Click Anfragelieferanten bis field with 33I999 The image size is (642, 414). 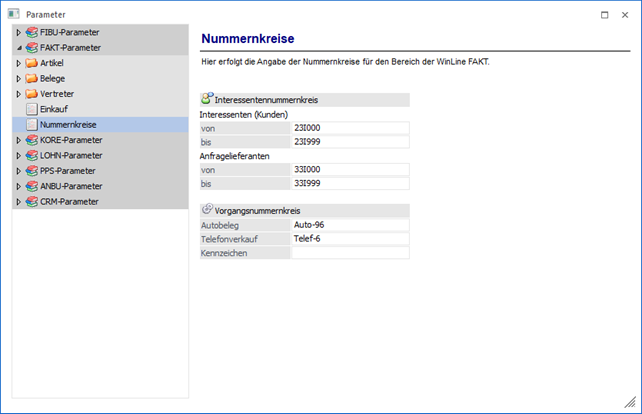pos(349,184)
